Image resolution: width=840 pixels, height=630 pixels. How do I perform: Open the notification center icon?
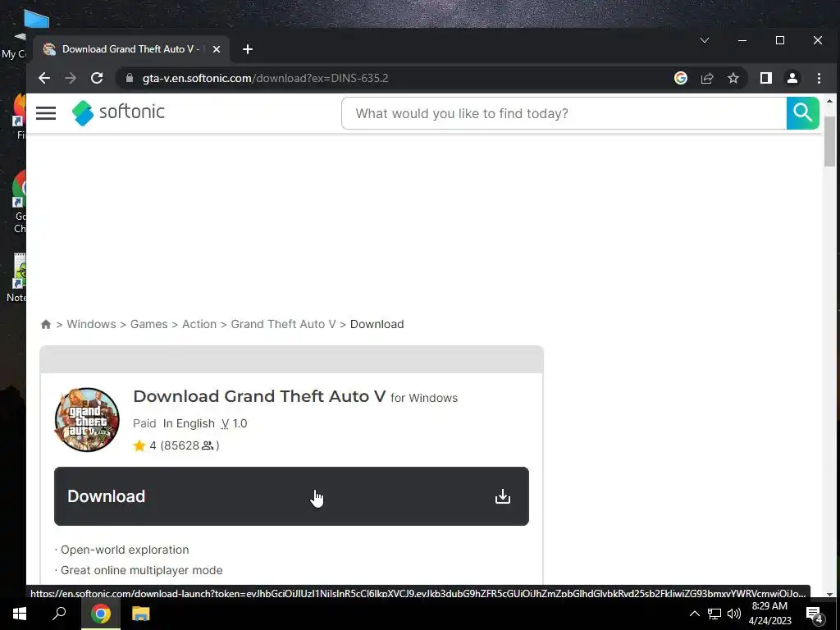point(815,615)
